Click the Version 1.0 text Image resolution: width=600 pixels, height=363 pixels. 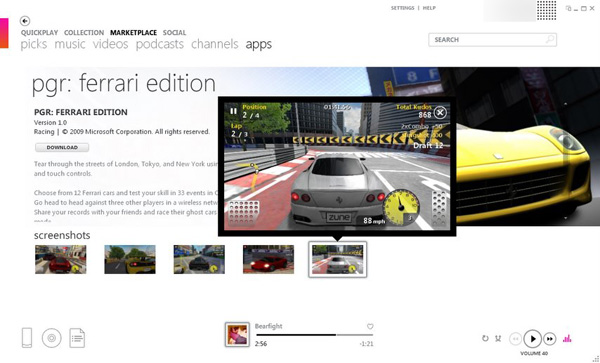click(x=50, y=122)
